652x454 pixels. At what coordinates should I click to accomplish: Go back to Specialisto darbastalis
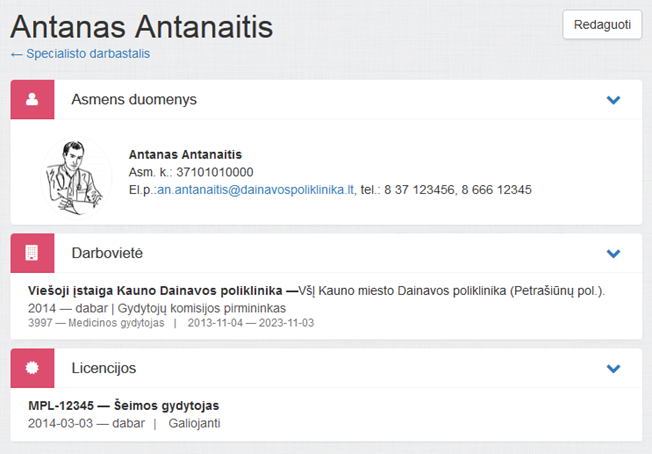coord(80,54)
